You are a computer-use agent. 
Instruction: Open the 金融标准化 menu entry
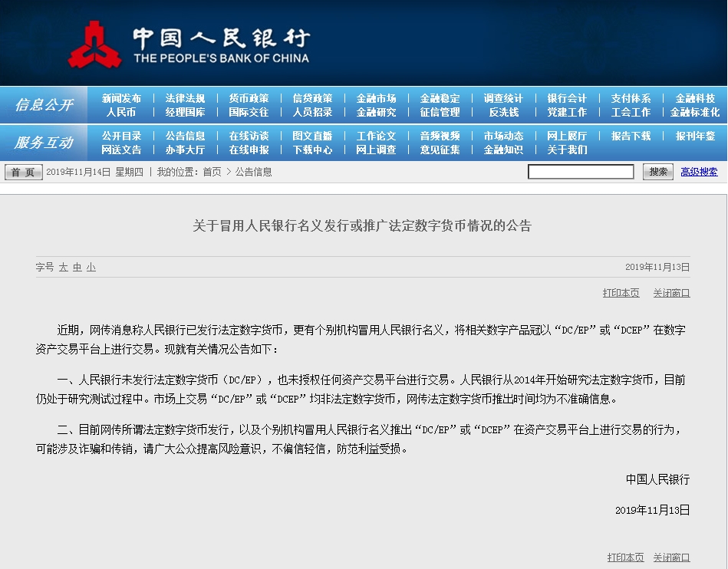coord(694,113)
